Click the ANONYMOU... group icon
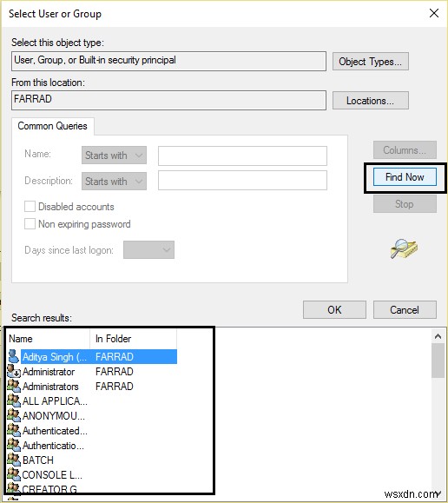This screenshot has width=448, height=503. click(x=14, y=415)
